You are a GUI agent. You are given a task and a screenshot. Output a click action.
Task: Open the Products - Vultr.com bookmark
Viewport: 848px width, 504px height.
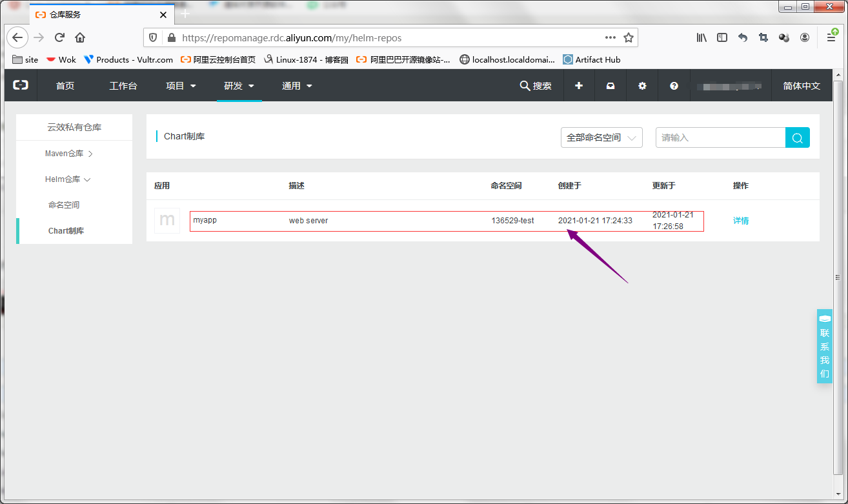click(x=128, y=59)
